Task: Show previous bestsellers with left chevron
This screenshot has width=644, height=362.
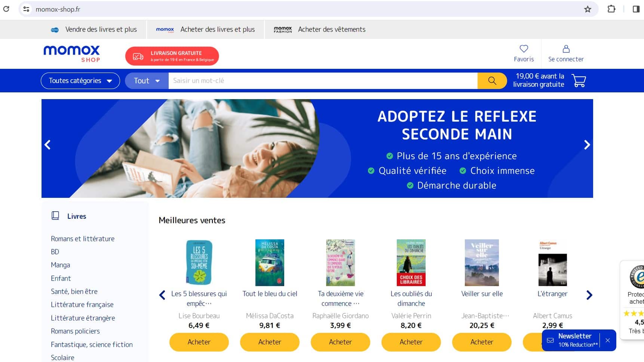Action: tap(162, 295)
